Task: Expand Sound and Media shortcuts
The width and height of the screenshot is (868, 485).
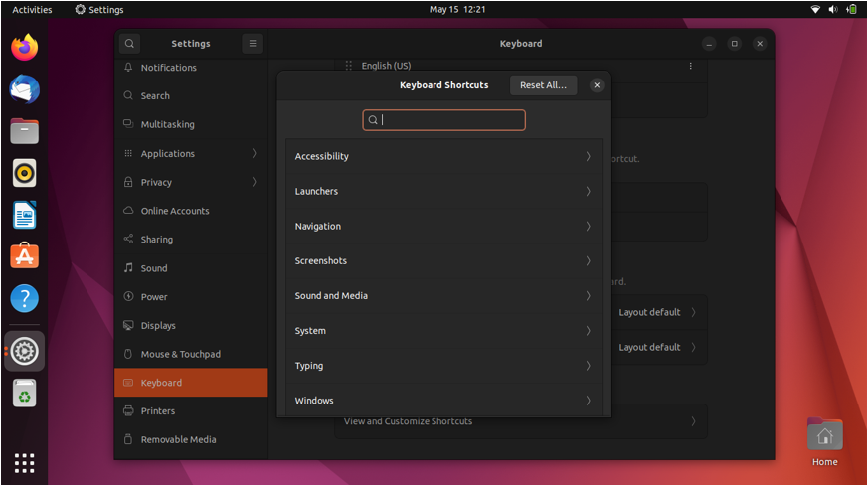Action: click(x=443, y=295)
